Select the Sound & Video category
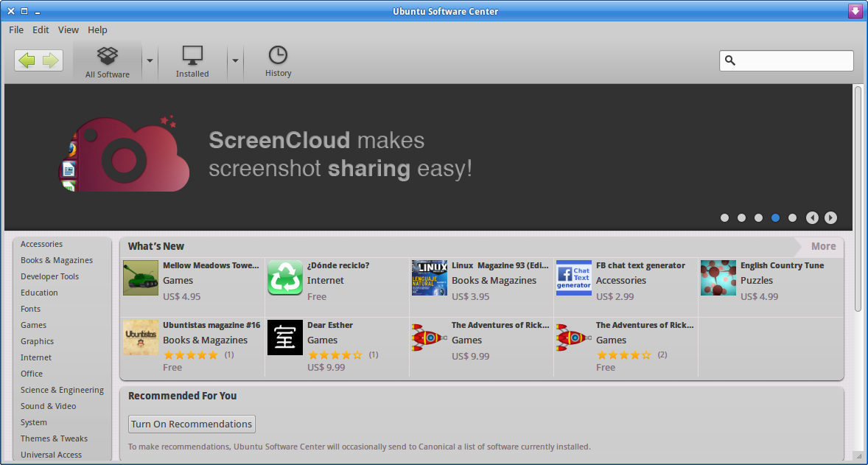Viewport: 868px width, 465px height. click(48, 406)
